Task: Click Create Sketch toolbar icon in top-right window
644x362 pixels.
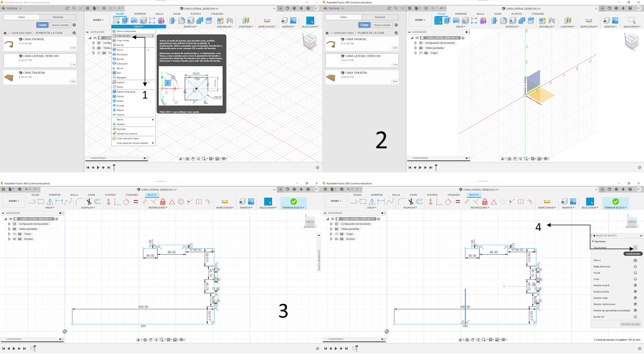Action: click(x=439, y=20)
